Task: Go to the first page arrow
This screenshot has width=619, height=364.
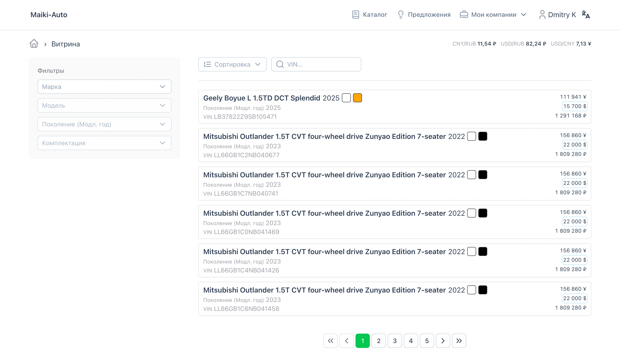Action: tap(330, 341)
